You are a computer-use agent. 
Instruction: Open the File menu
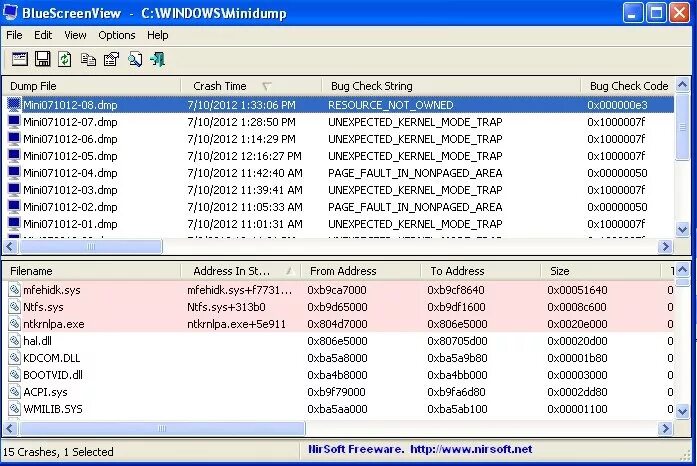click(14, 35)
